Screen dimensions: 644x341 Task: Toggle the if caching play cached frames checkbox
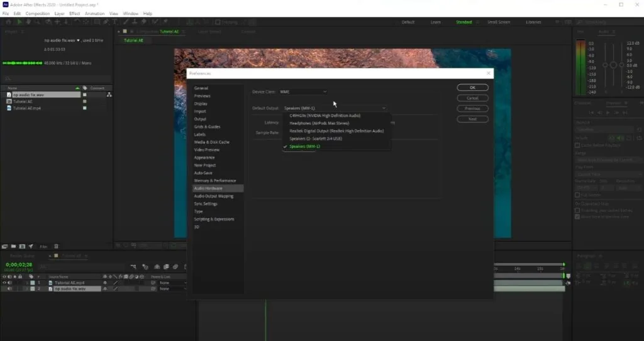(x=577, y=210)
